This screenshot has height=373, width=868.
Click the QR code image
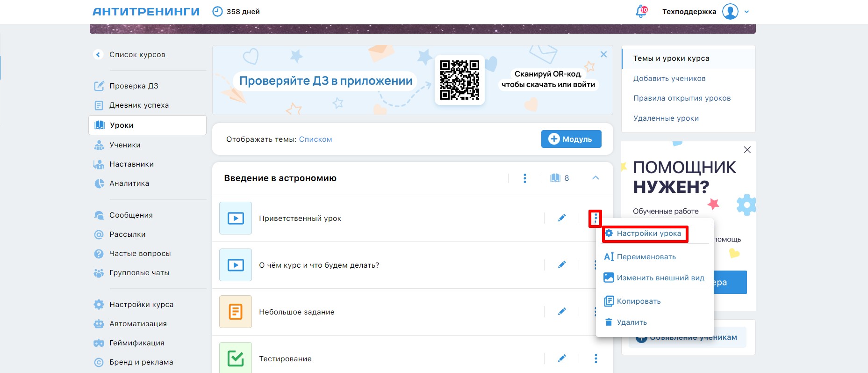(459, 80)
